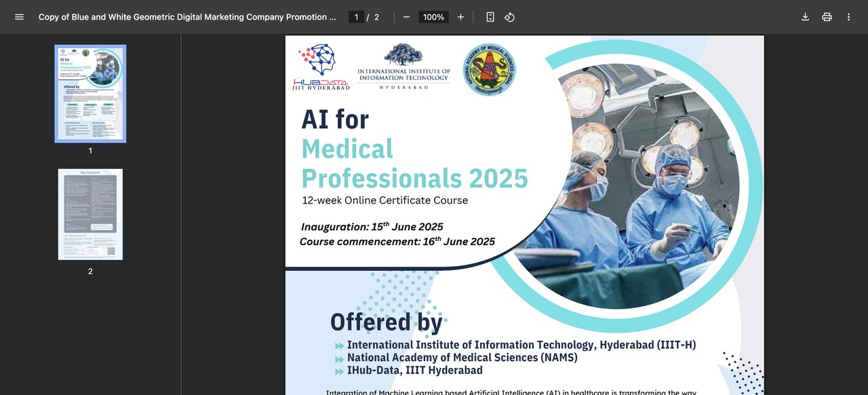Click the 'Professionals 2025' heading
Screen dimensions: 868x395
pyautogui.click(x=414, y=178)
